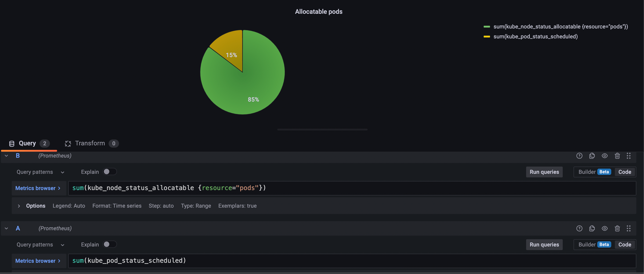Duplicate query B via copy icon
The height and width of the screenshot is (274, 644).
pyautogui.click(x=592, y=156)
